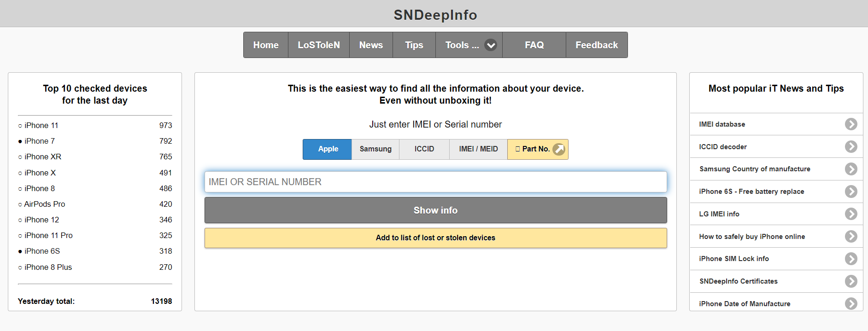Click iPhone 11 in top devices list
868x331 pixels.
(41, 125)
